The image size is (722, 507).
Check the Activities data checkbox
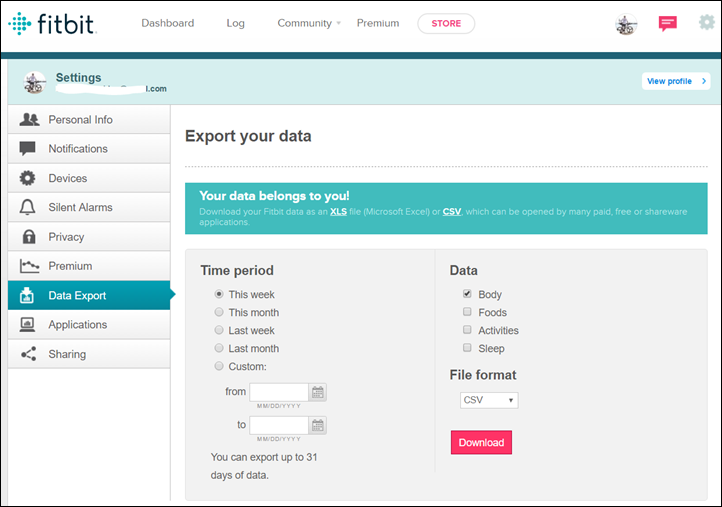pyautogui.click(x=467, y=331)
